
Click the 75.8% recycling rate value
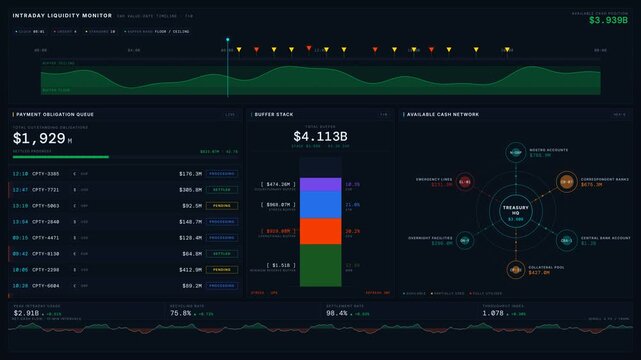coord(180,313)
